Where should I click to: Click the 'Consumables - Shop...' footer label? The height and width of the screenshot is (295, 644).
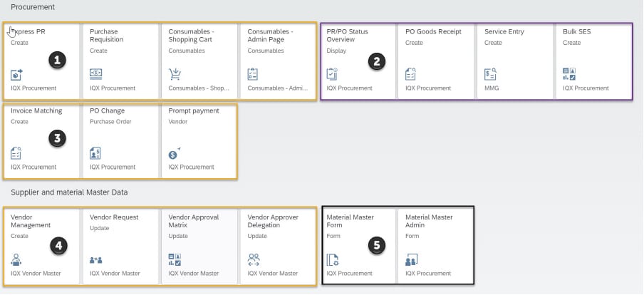(x=199, y=88)
